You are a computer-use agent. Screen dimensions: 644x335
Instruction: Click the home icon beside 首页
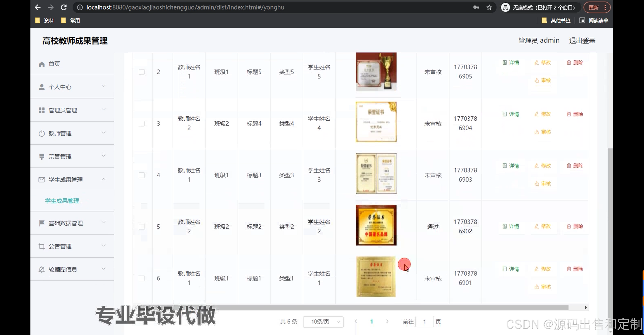[x=42, y=64]
